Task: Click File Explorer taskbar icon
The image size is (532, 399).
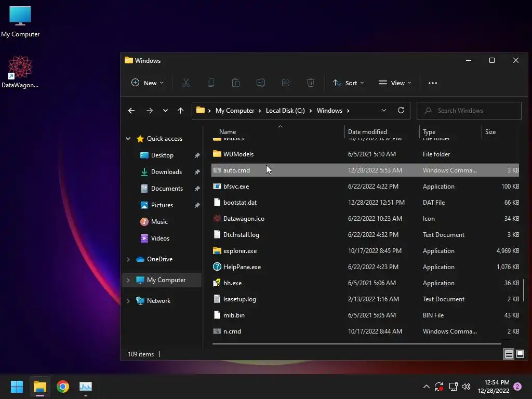Action: pos(39,387)
